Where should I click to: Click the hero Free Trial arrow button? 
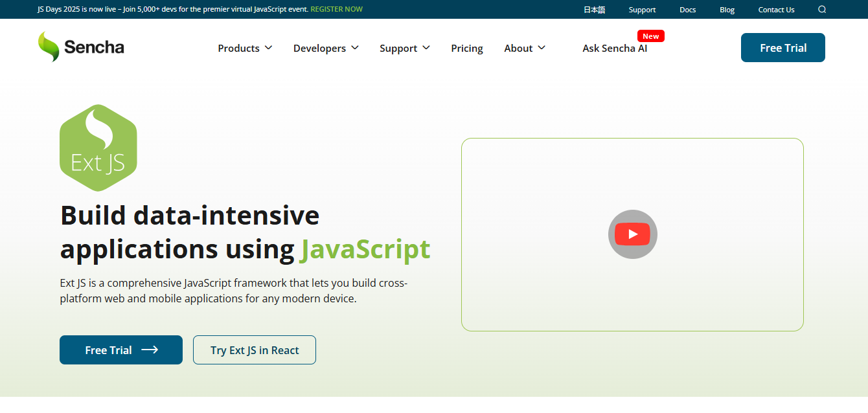point(121,350)
